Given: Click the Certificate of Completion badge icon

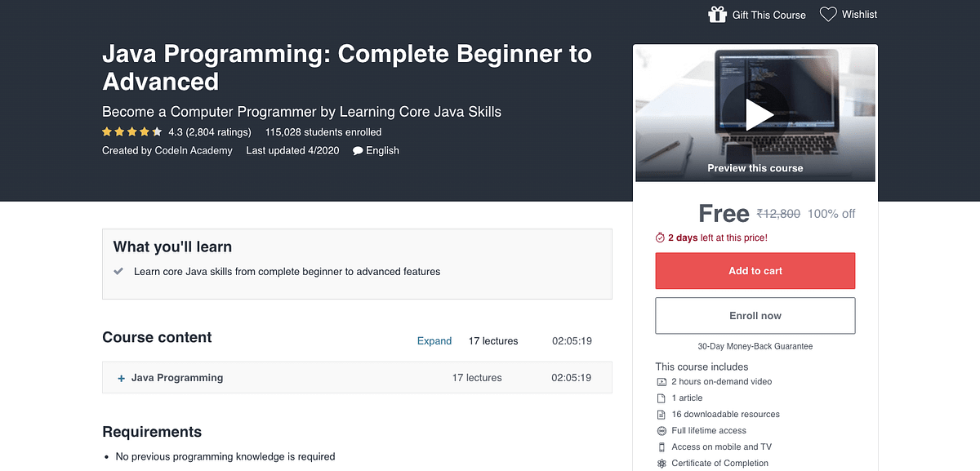Looking at the screenshot, I should coord(661,463).
